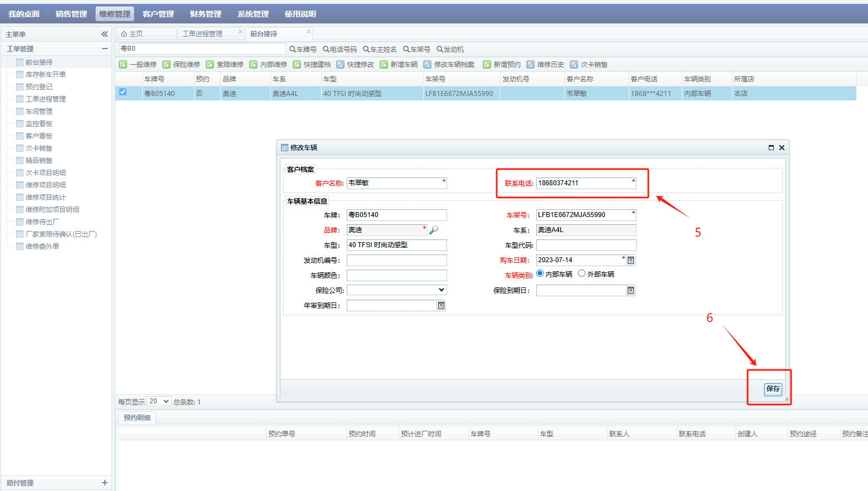Expand the 赔付管理 sidebar section
The width and height of the screenshot is (868, 491).
pos(104,483)
